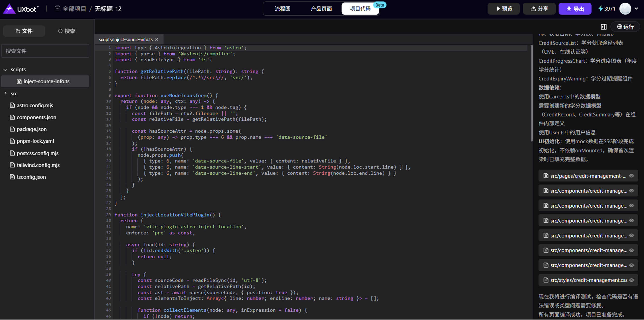Image resolution: width=644 pixels, height=320 pixels.
Task: Toggle eye on second src/components/credit-manage file
Action: click(631, 206)
